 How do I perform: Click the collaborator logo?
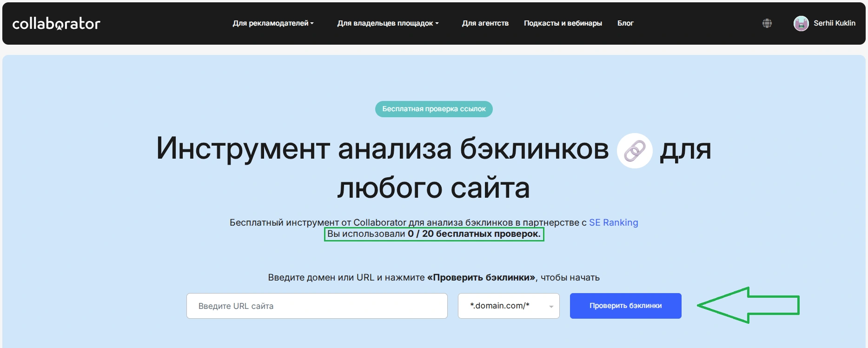click(x=56, y=23)
